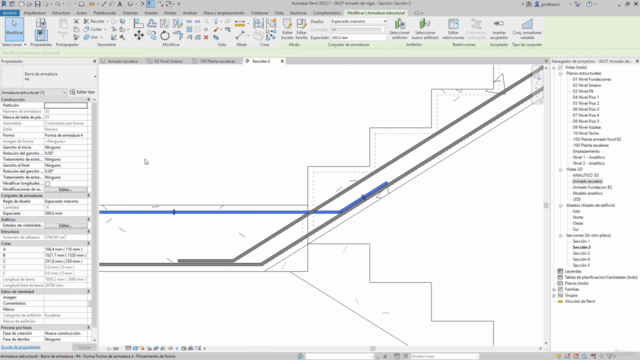Switch to the Anotar ribbon tab
640x360 pixels.
pyautogui.click(x=170, y=13)
